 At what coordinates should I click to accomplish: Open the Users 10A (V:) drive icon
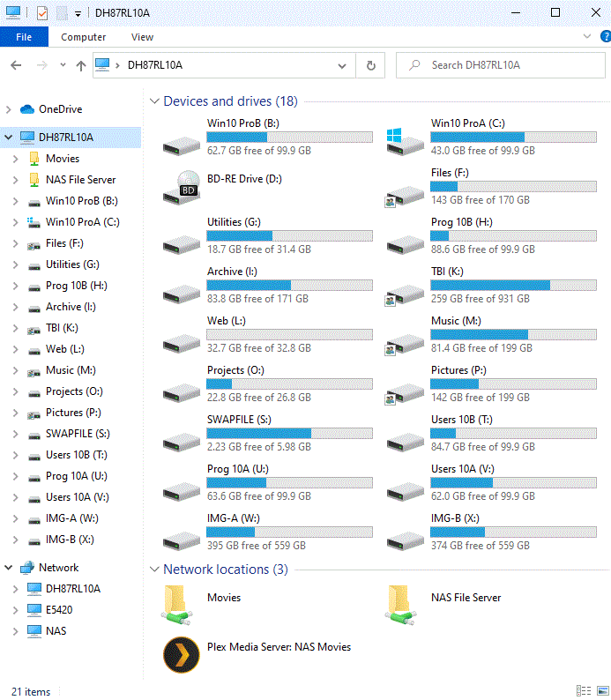tap(405, 492)
